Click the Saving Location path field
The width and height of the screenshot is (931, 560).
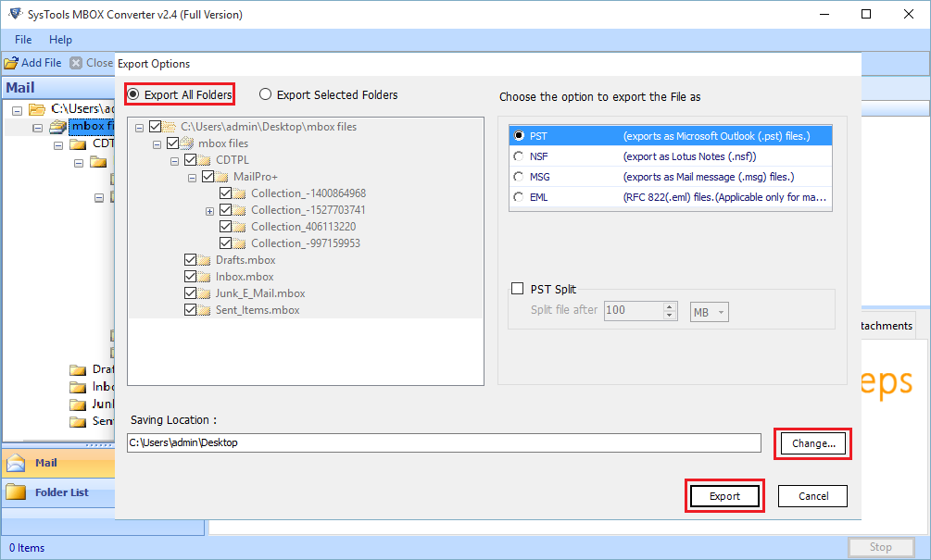[x=444, y=442]
